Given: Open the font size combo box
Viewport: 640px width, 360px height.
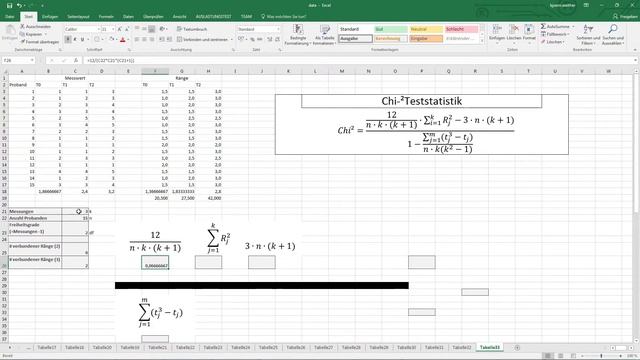Looking at the screenshot, I should click(x=108, y=29).
